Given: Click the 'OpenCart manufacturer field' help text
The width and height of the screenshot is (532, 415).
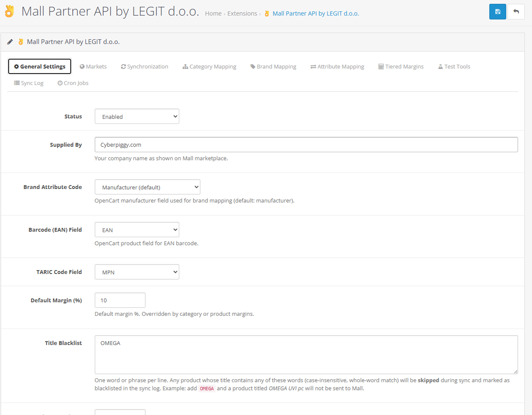Looking at the screenshot, I should 194,201.
